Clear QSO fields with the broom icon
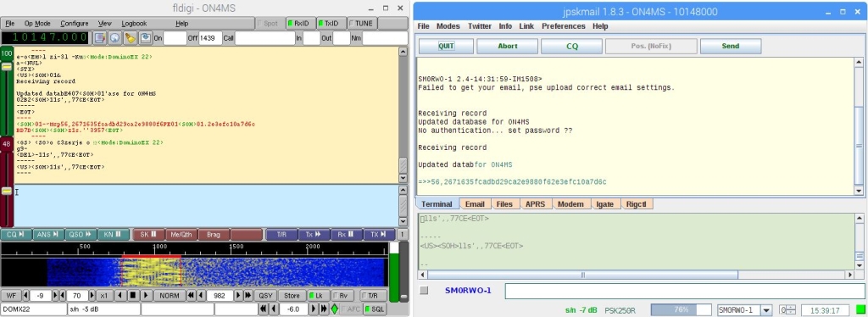This screenshot has height=317, width=868. [130, 37]
